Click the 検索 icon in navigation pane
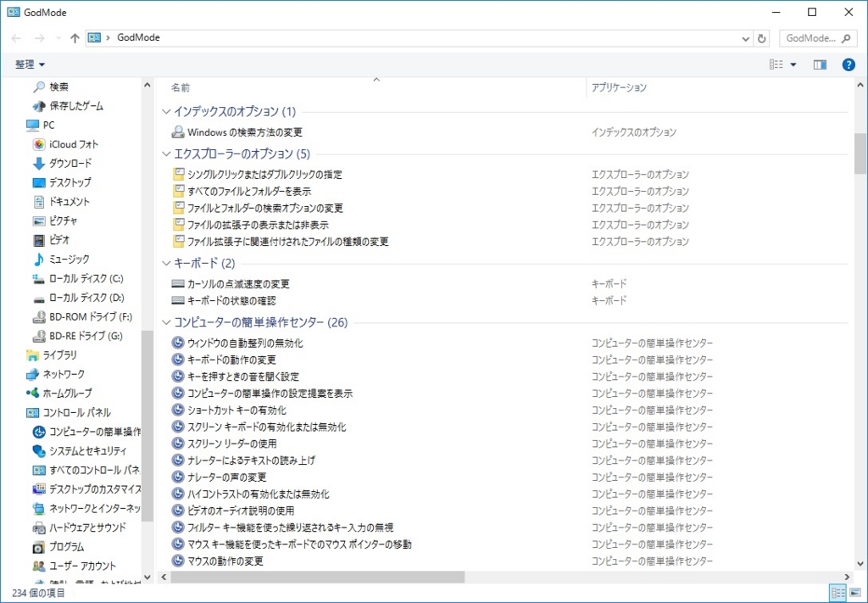The width and height of the screenshot is (868, 603). pos(39,87)
